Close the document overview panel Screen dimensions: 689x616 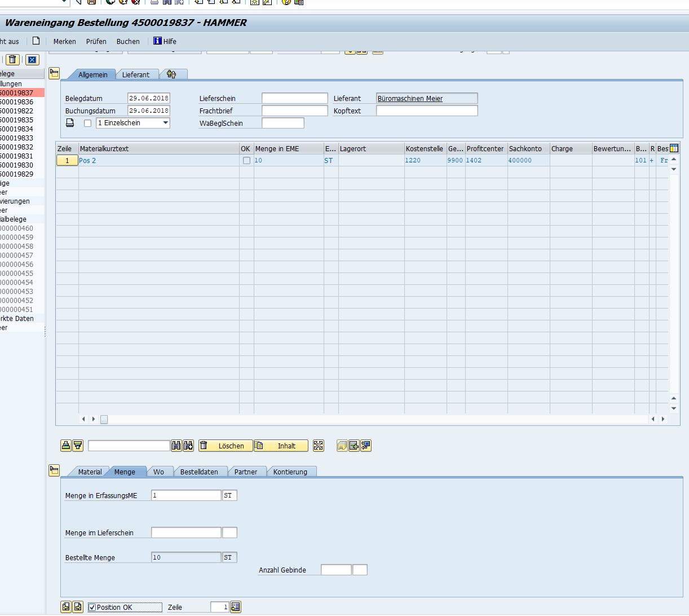pos(32,60)
